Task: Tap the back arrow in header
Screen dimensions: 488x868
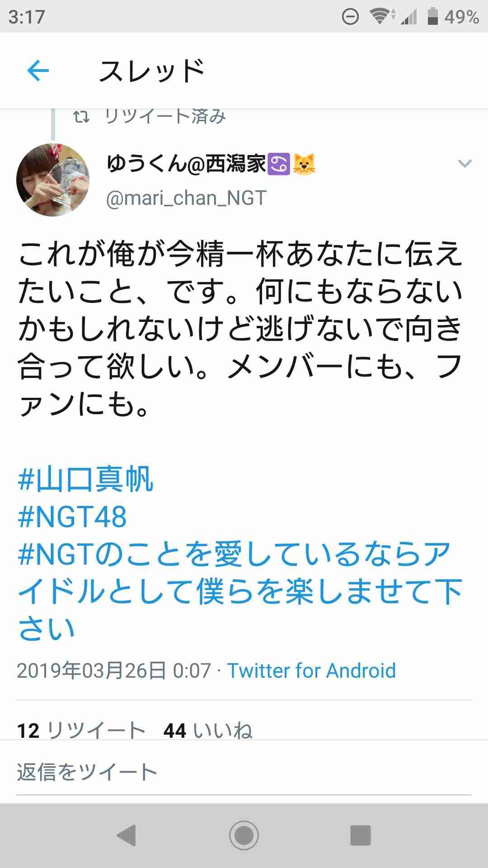Action: tap(38, 71)
